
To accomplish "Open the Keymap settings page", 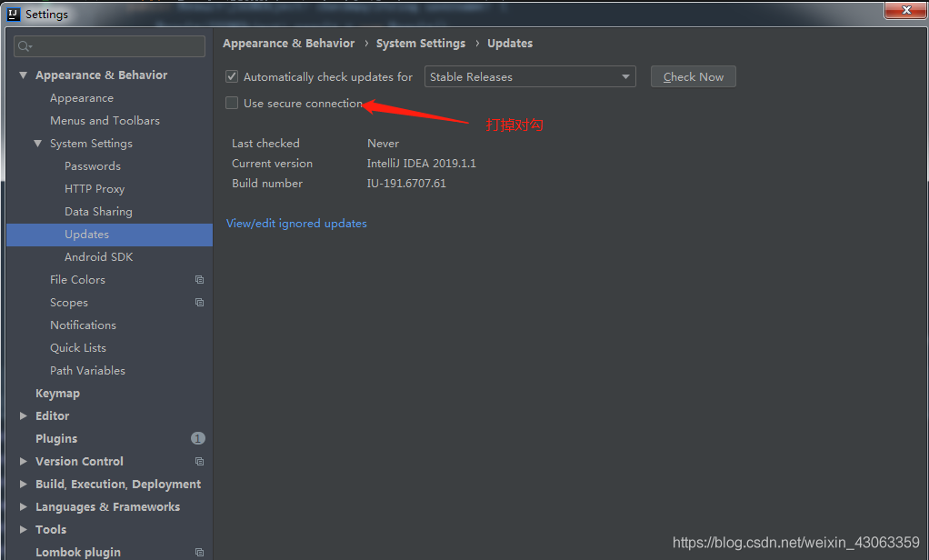I will (x=57, y=394).
